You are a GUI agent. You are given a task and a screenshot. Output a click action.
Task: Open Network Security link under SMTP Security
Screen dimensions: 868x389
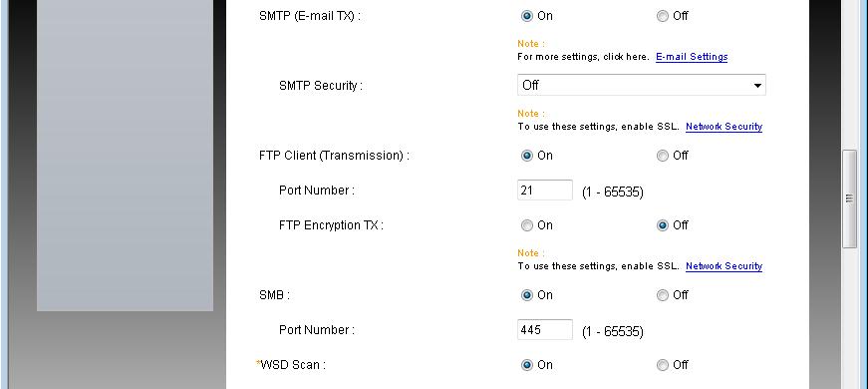pos(723,127)
